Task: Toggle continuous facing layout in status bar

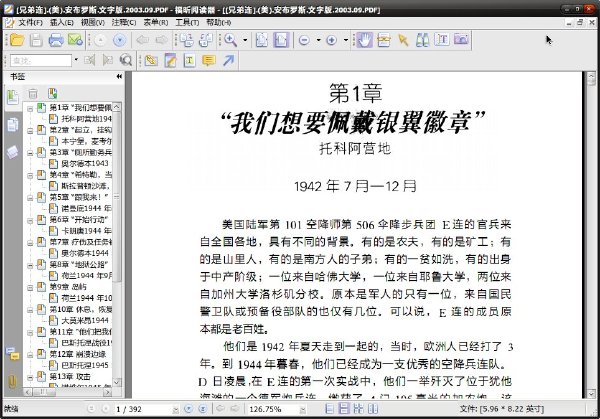Action: click(358, 409)
